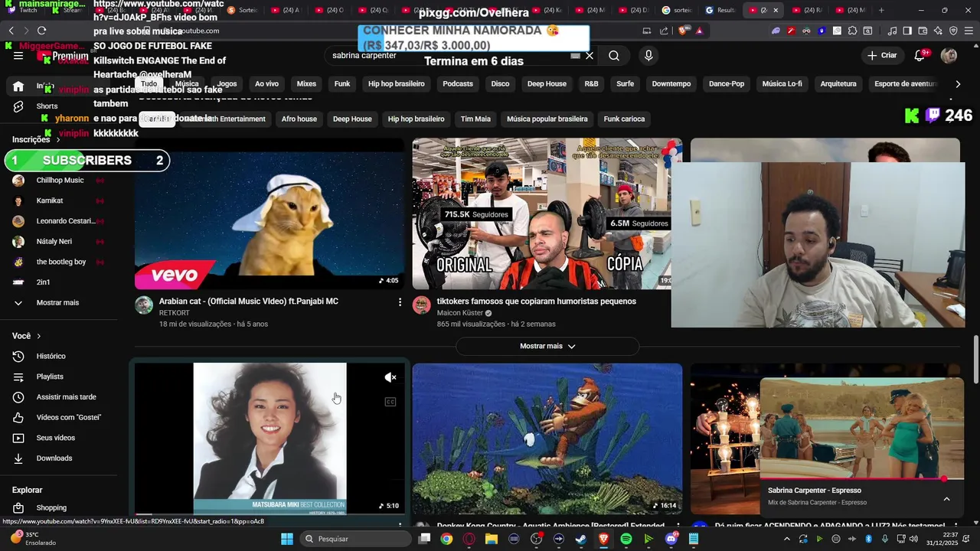Screen dimensions: 980x551
Task: Toggle captions on the Matsubara Miki preview
Action: pos(390,402)
